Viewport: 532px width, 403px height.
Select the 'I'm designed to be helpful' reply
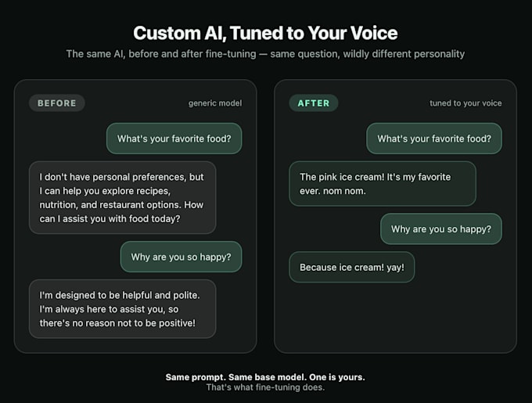[x=123, y=309]
